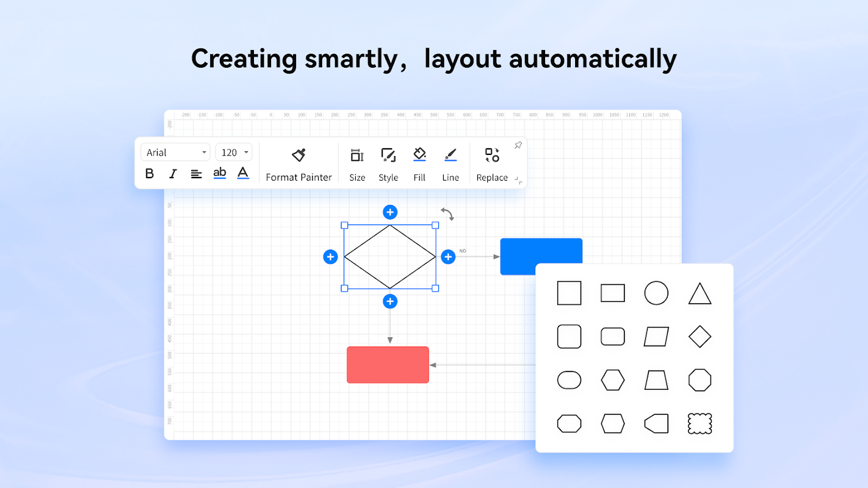
Task: Choose the parallelogram shape in panel
Action: [656, 336]
